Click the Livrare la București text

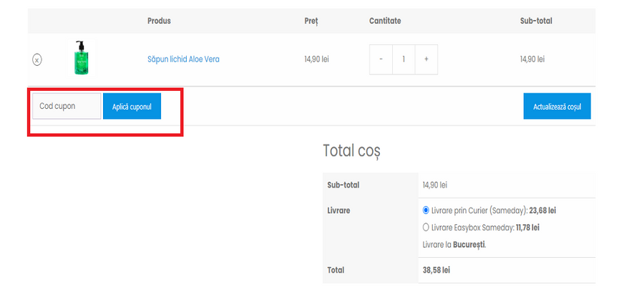[x=454, y=244]
